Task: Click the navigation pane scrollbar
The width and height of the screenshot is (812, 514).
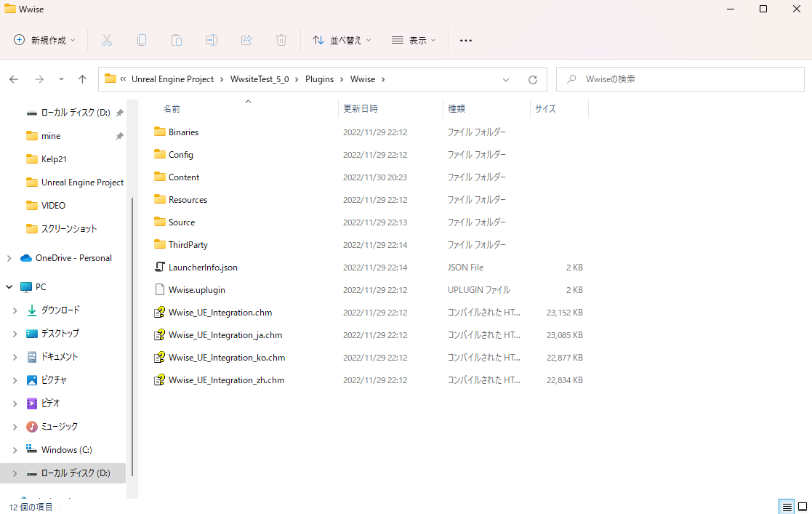Action: 132,337
